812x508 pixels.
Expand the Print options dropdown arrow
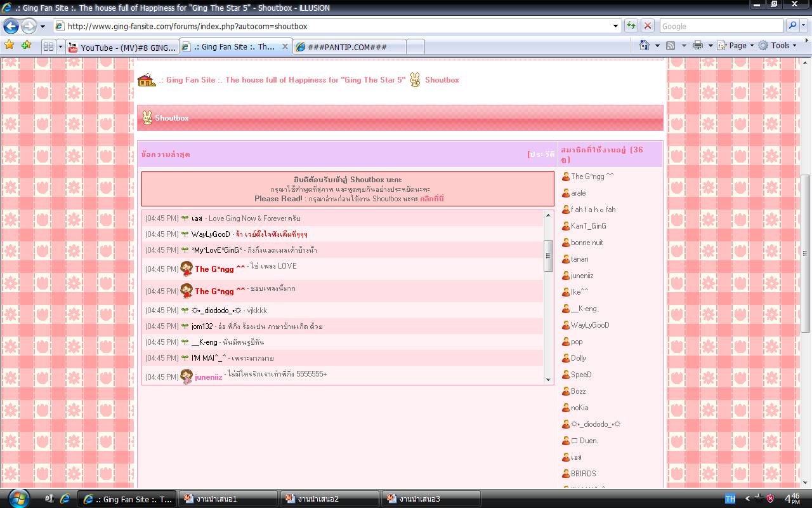click(x=710, y=46)
